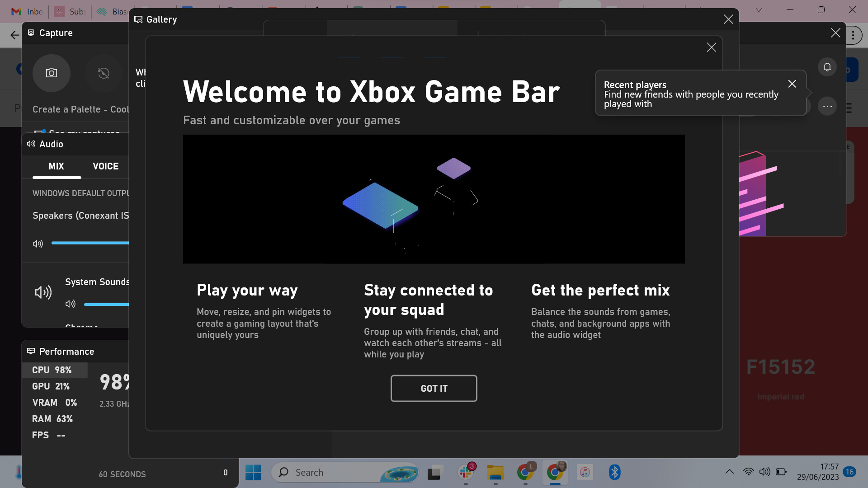Click the Performance widget title icon

point(31,351)
